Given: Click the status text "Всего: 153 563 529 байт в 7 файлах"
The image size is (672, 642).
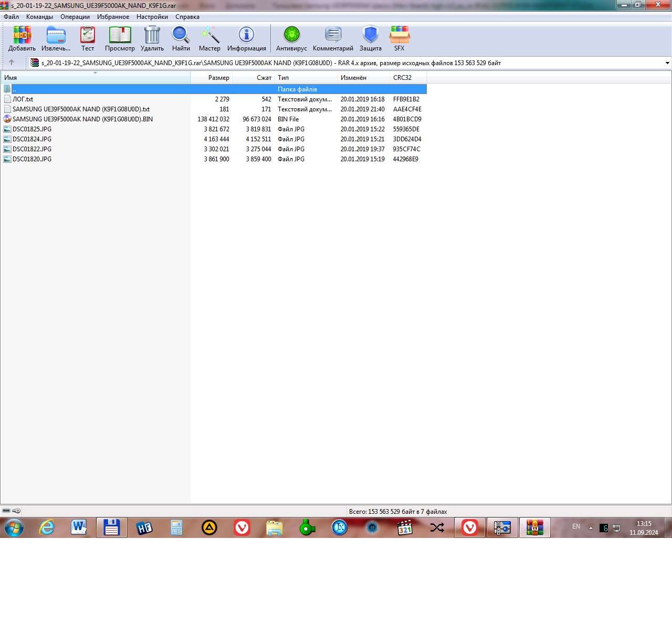Looking at the screenshot, I should click(x=398, y=512).
